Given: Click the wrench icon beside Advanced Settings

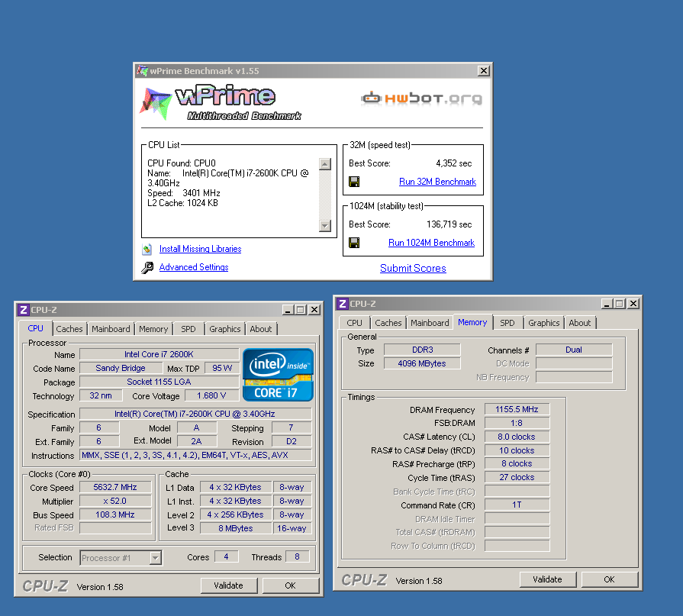Looking at the screenshot, I should coord(147,267).
